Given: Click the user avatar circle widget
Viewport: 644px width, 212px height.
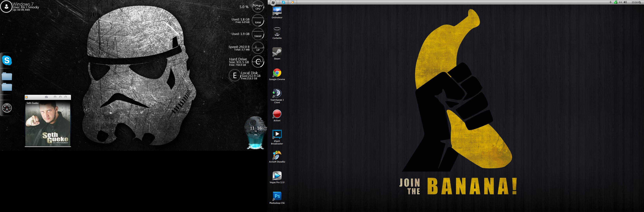Looking at the screenshot, I should [x=6, y=7].
